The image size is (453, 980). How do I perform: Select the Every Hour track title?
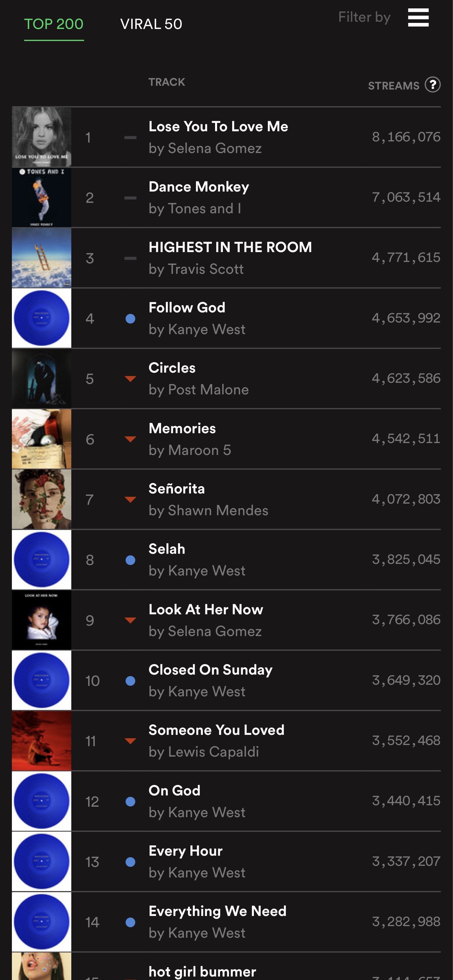pos(185,851)
